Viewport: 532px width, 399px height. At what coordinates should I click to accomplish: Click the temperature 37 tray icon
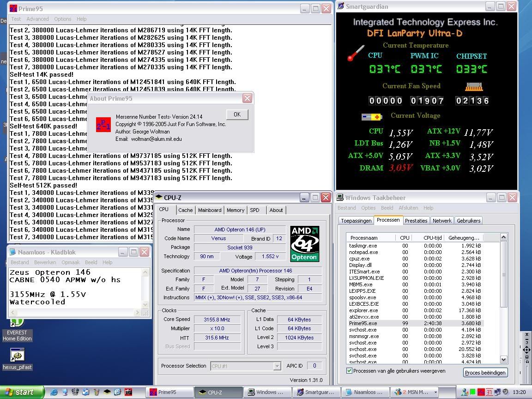click(x=489, y=392)
